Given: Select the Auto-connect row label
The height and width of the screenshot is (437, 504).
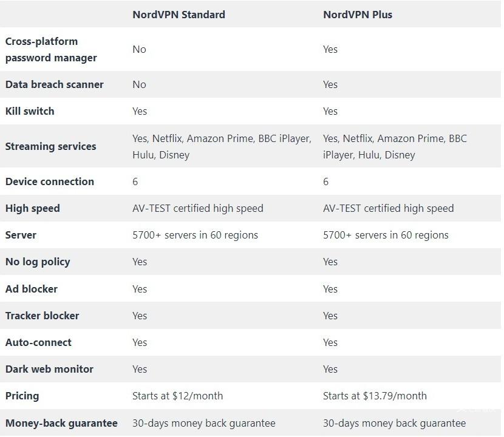Looking at the screenshot, I should click(39, 342).
